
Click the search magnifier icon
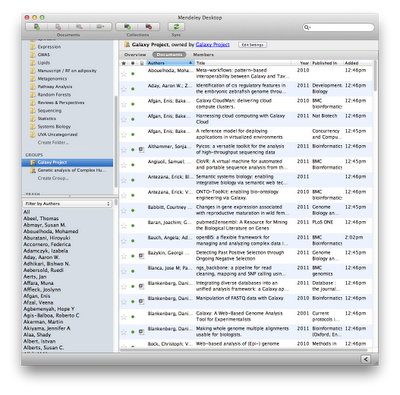tap(307, 27)
